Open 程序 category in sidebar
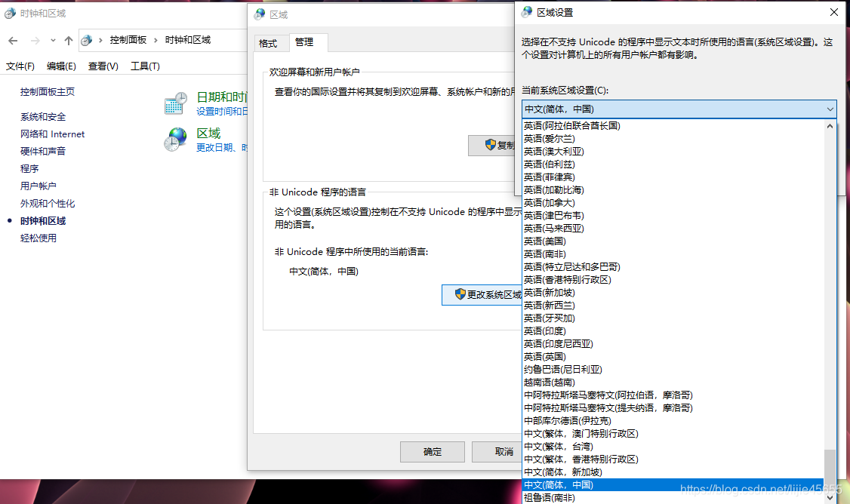This screenshot has width=850, height=504. (29, 168)
